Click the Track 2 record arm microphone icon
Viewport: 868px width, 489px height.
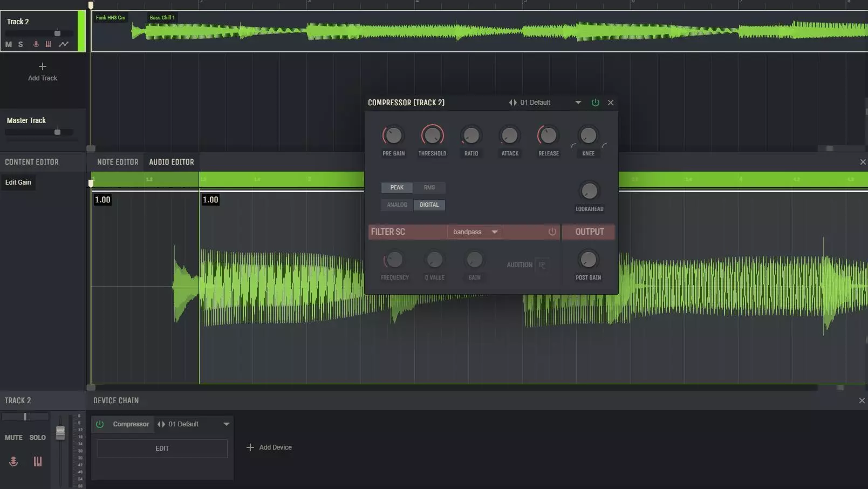coord(36,44)
